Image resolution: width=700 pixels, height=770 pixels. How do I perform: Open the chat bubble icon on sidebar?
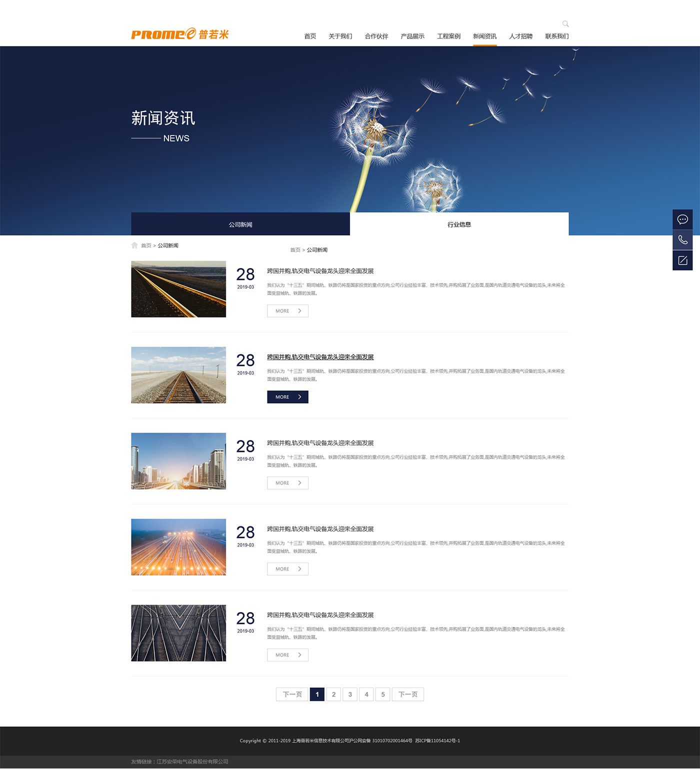(682, 219)
